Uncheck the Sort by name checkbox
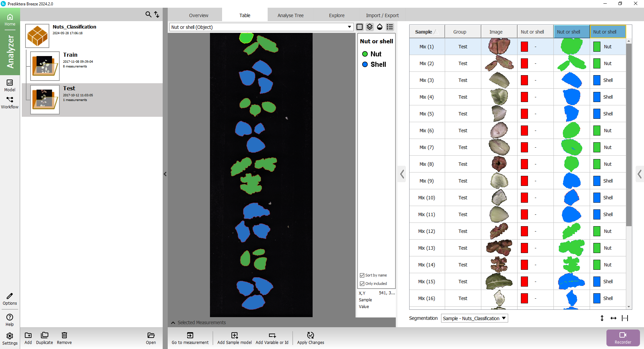The height and width of the screenshot is (349, 644). coord(362,275)
